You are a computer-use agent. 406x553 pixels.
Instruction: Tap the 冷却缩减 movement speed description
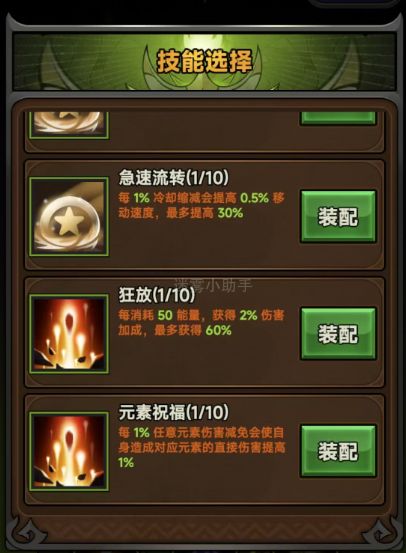[201, 205]
